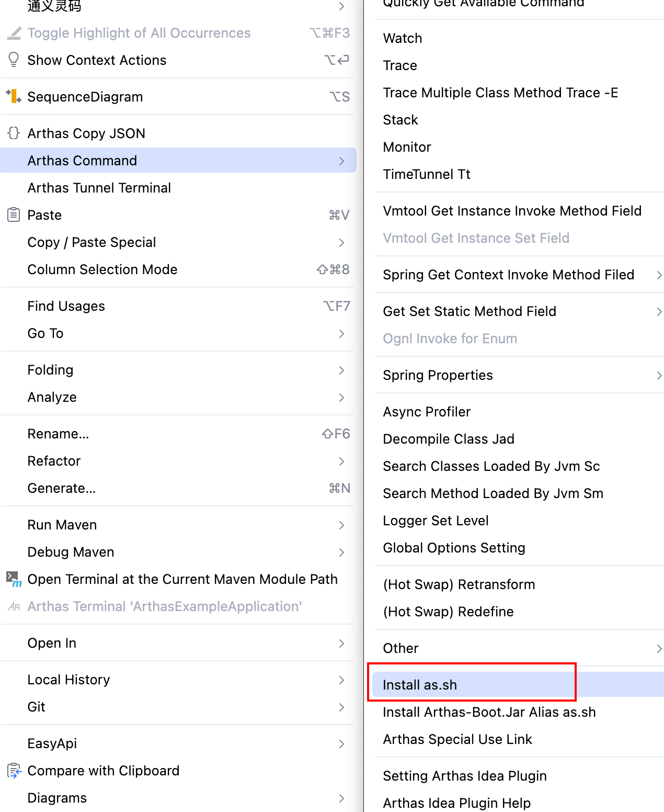The height and width of the screenshot is (812, 664).
Task: Expand the Get Set Static Method Field chevron
Action: tap(659, 311)
